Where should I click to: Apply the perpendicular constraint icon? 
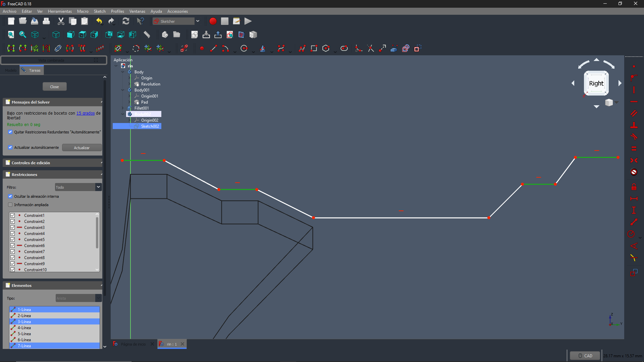pyautogui.click(x=634, y=125)
